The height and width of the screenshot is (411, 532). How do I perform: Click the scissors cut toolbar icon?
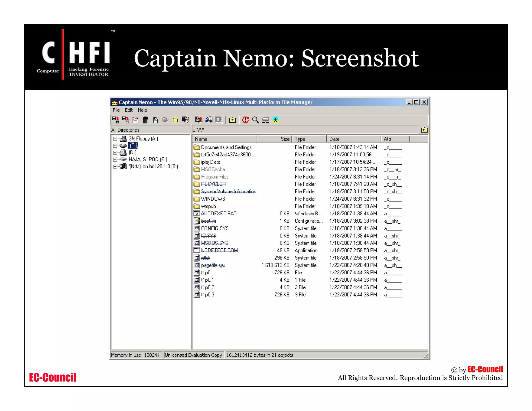click(x=209, y=120)
